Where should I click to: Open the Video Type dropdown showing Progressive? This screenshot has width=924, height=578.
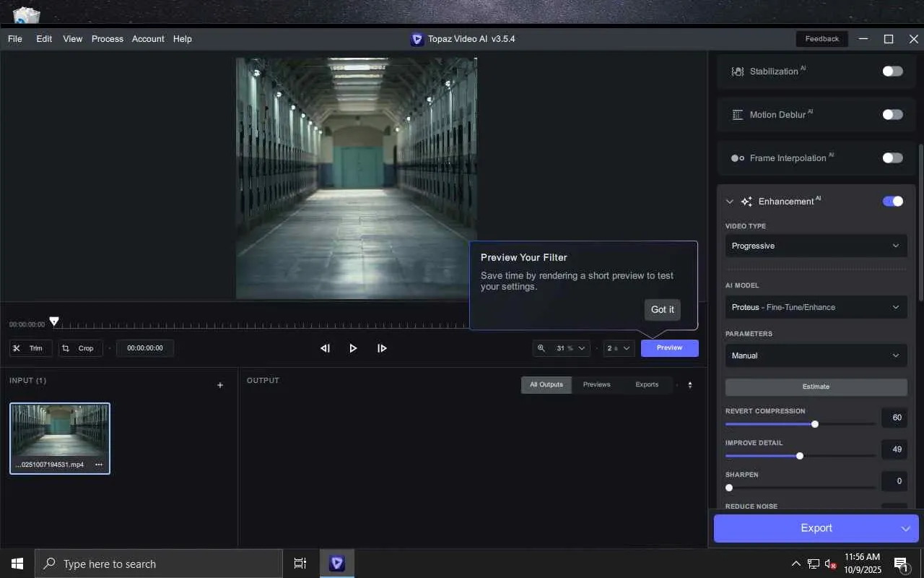[x=816, y=246]
